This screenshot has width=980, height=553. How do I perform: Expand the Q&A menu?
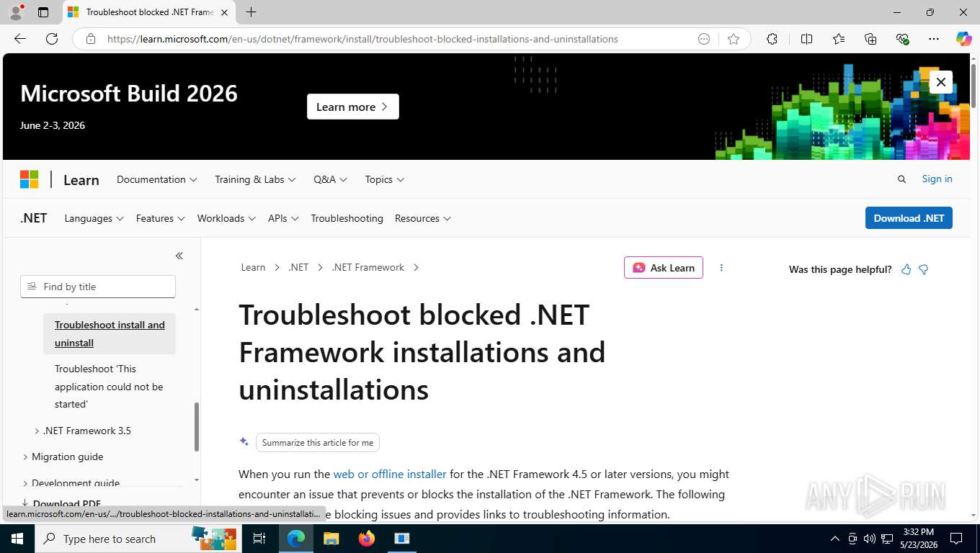[x=330, y=179]
